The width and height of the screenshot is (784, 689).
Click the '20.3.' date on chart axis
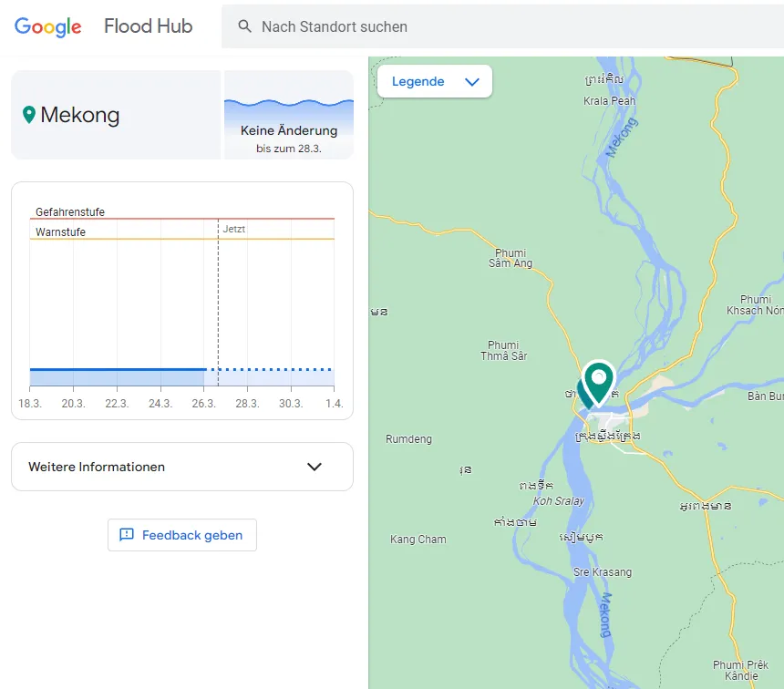[x=74, y=404]
